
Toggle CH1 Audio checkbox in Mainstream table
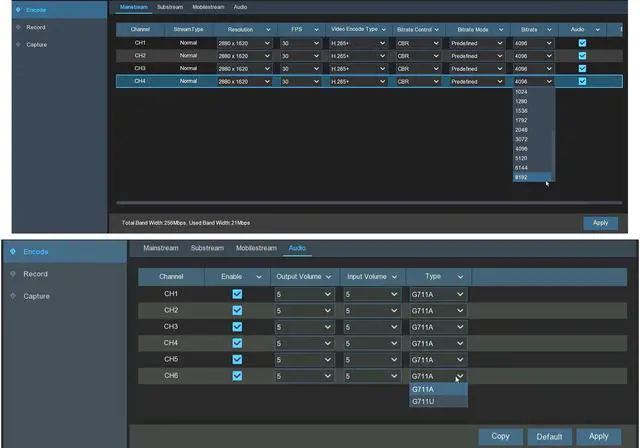[x=582, y=43]
